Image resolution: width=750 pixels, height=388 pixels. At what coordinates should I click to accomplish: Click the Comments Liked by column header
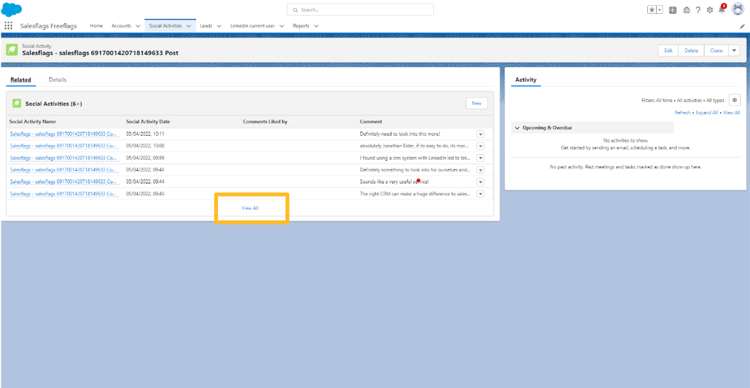[265, 122]
